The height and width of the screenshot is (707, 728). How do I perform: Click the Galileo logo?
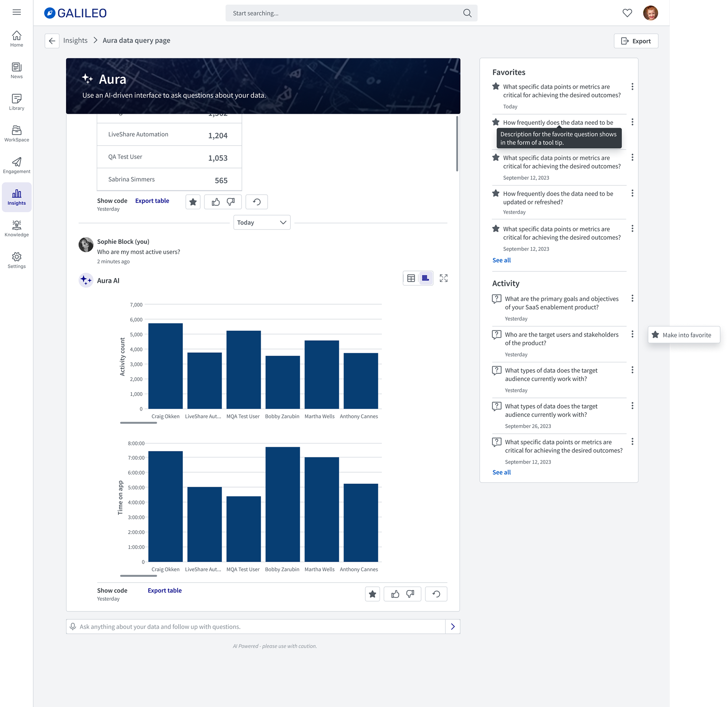(x=75, y=13)
